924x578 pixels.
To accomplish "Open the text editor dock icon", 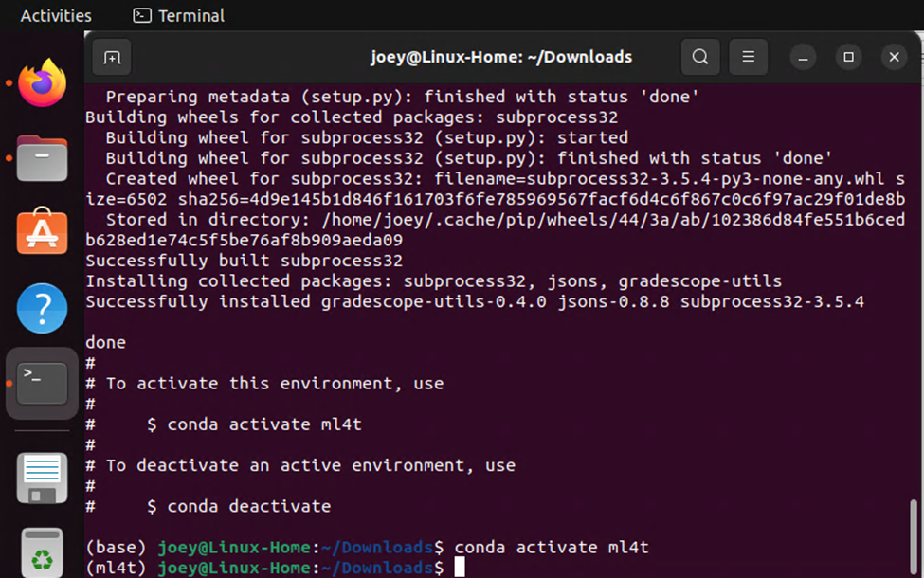I will pyautogui.click(x=42, y=478).
